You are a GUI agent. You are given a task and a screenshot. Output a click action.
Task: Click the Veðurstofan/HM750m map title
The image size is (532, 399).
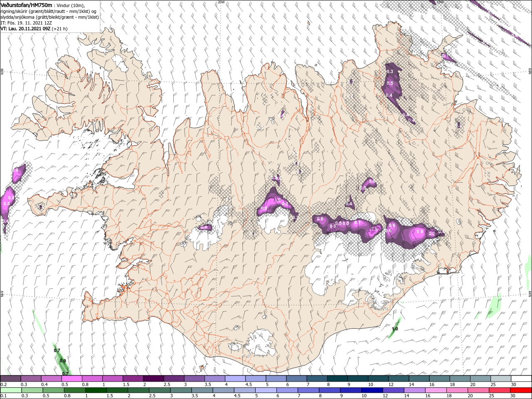click(x=27, y=5)
